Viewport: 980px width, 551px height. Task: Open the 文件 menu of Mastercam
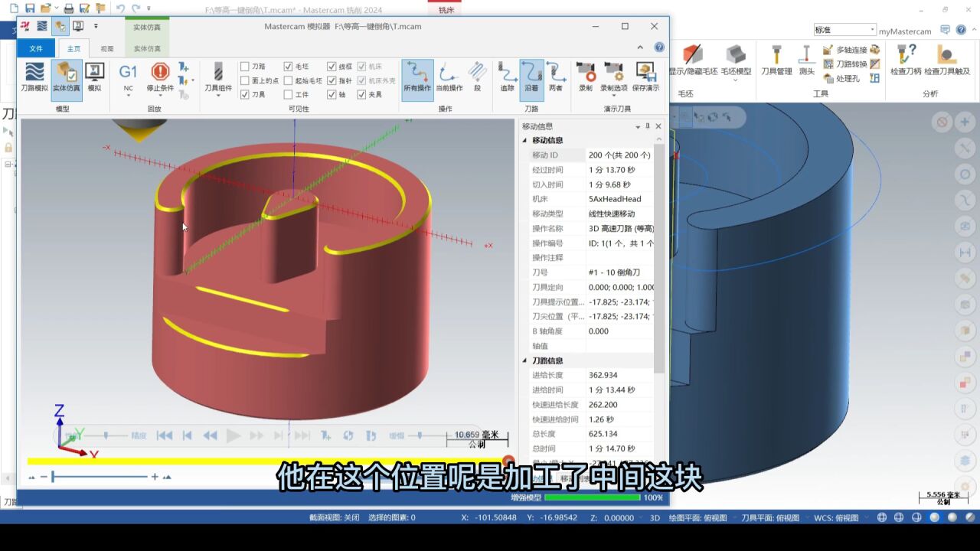(x=35, y=47)
